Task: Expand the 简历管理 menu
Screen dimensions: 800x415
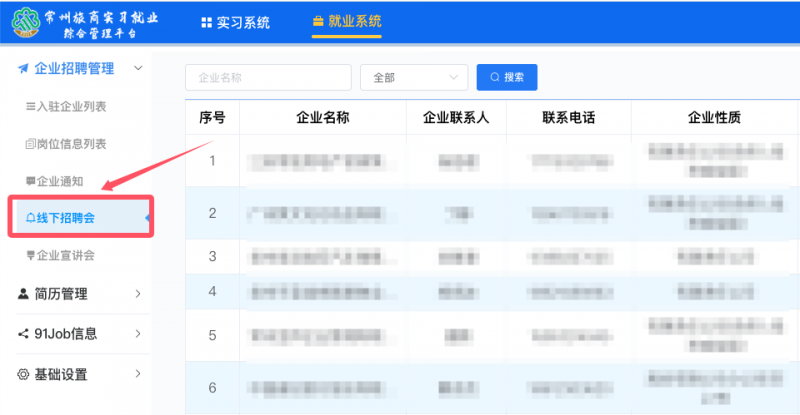Action: tap(81, 294)
